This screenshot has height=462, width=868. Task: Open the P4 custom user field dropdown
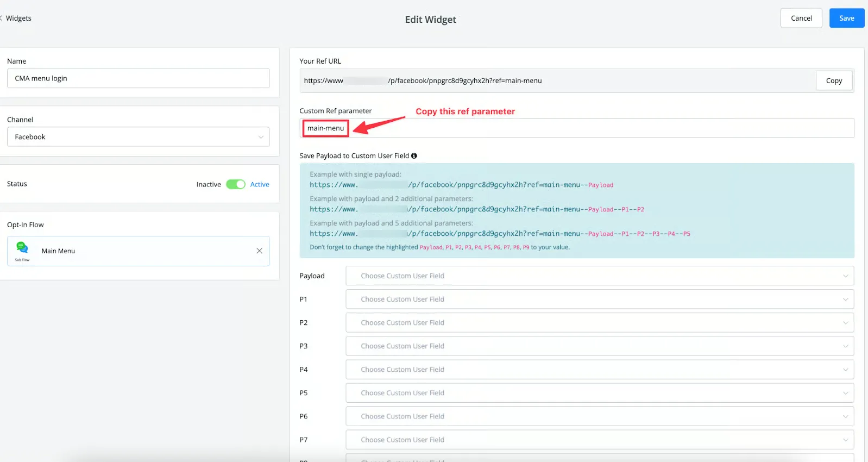[600, 369]
